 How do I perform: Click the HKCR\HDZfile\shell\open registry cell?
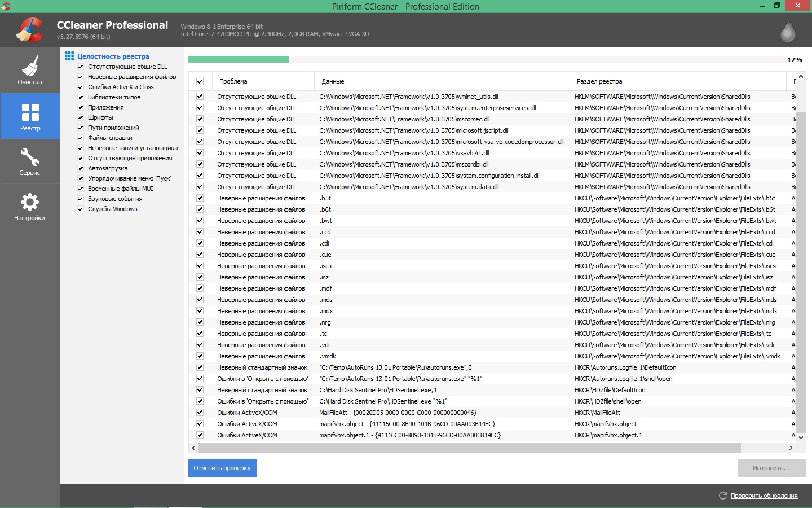tap(608, 401)
